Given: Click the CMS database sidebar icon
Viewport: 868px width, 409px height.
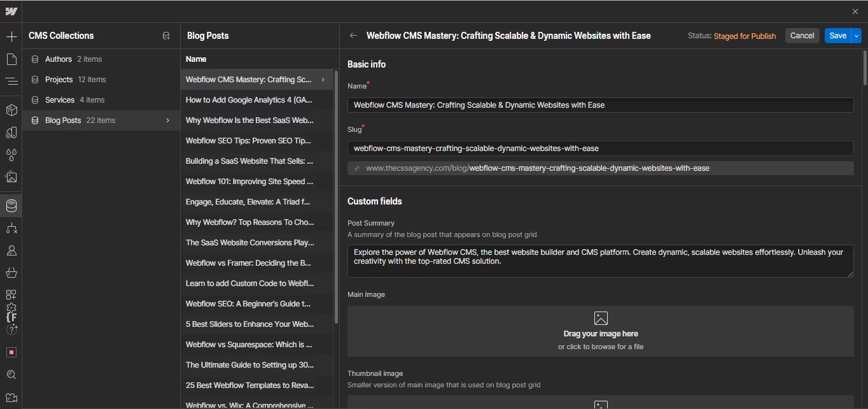Looking at the screenshot, I should point(11,206).
